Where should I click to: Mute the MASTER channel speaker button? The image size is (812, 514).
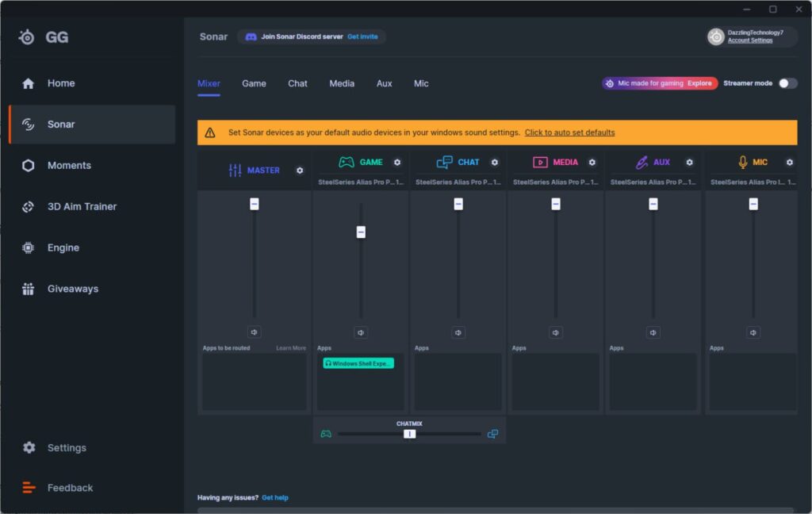pyautogui.click(x=255, y=332)
